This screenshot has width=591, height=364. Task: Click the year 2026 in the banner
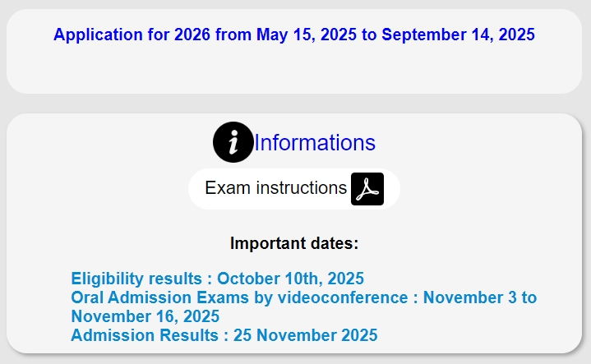192,35
